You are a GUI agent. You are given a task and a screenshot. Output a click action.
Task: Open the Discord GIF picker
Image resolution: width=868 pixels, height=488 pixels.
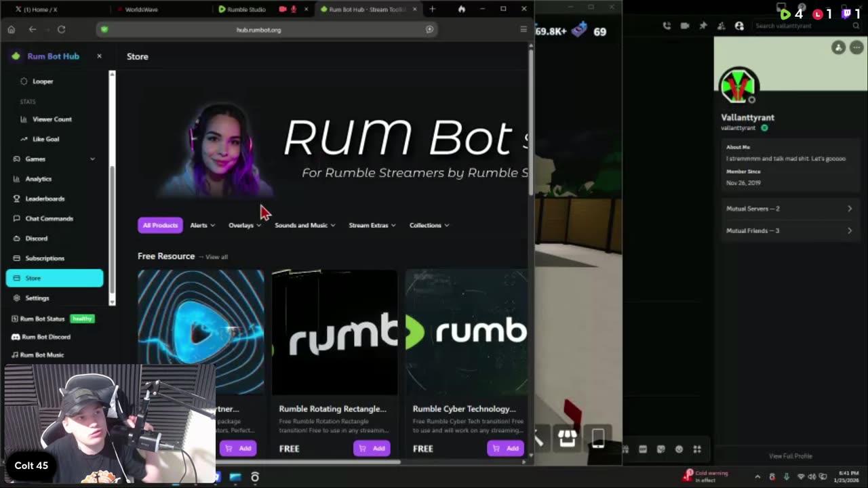[x=643, y=449]
